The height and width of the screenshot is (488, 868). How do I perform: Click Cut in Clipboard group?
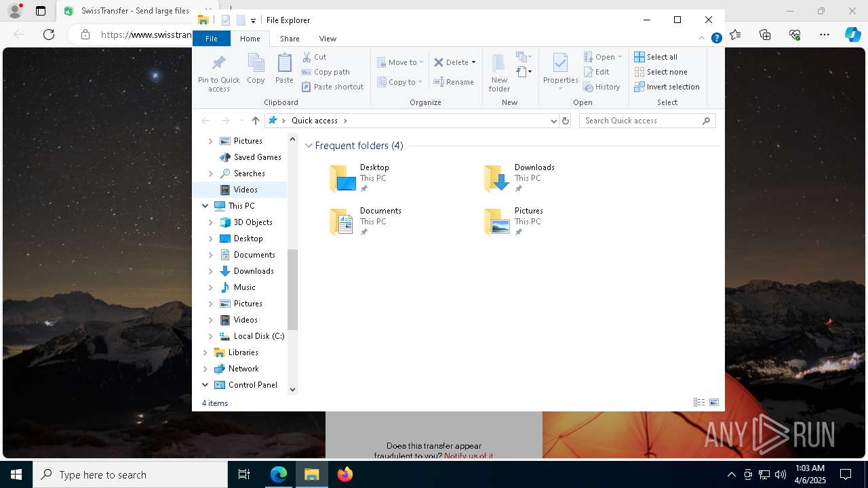pos(314,57)
